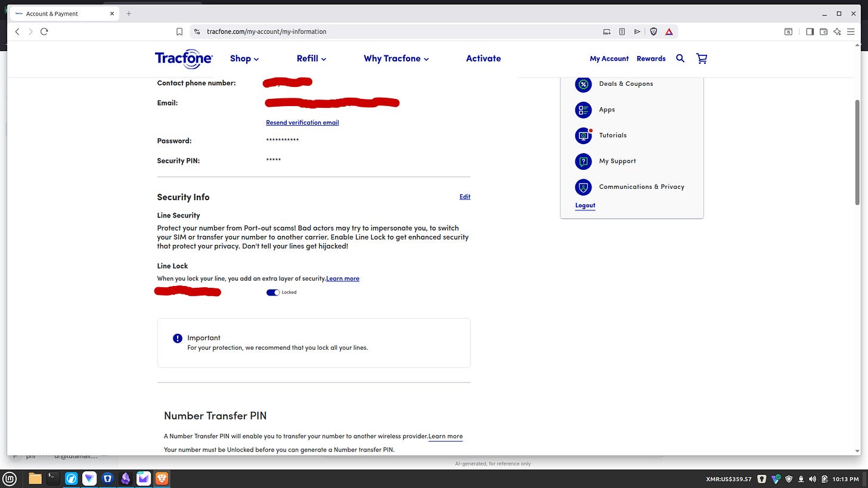Click the Logout link
The image size is (868, 488).
pos(585,206)
